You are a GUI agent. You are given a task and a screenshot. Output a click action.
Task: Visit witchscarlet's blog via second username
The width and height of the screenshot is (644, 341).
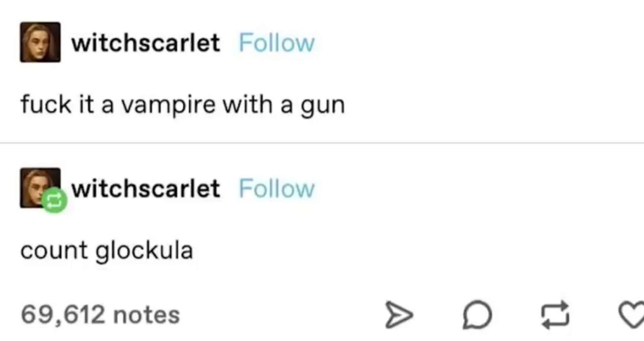146,189
